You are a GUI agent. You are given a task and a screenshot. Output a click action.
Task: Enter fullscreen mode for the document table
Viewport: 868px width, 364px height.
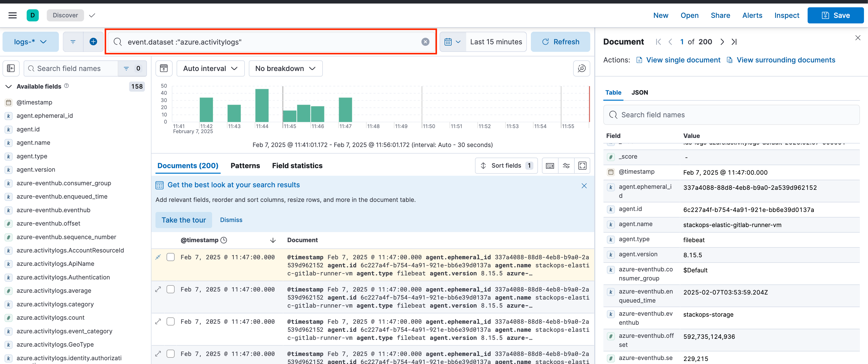[583, 165]
